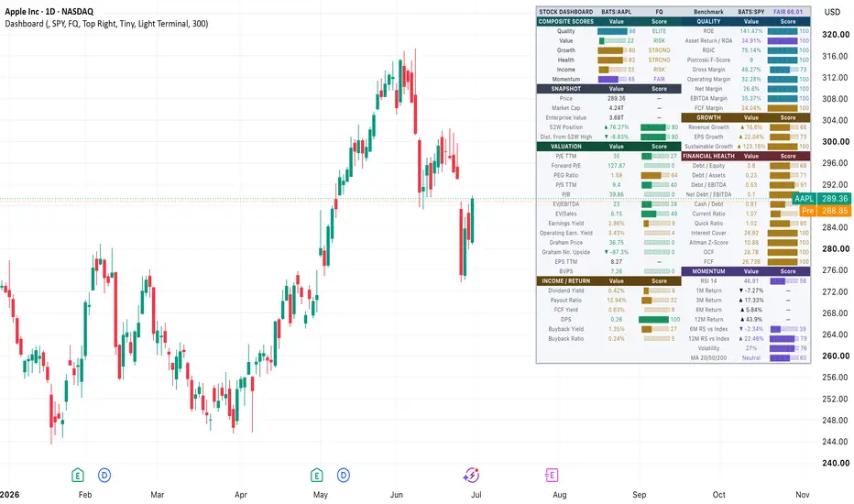The width and height of the screenshot is (854, 504).
Task: Open the USD currency selector
Action: coord(832,12)
